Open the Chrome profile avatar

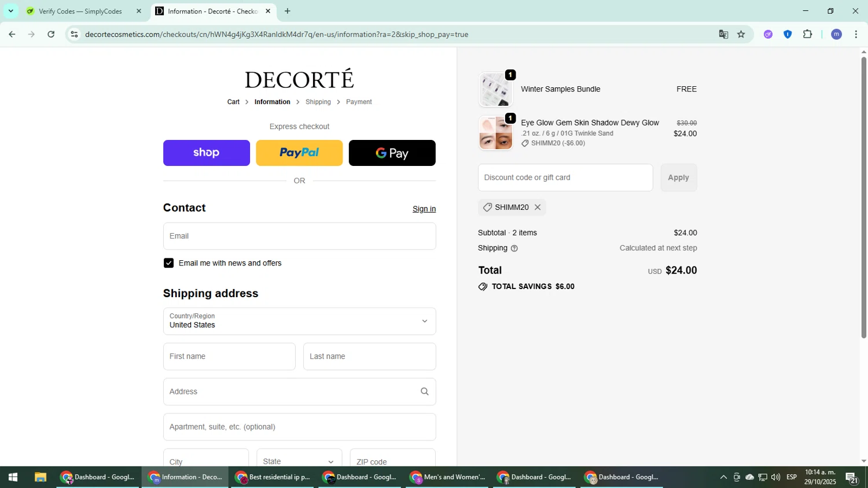[x=836, y=34]
